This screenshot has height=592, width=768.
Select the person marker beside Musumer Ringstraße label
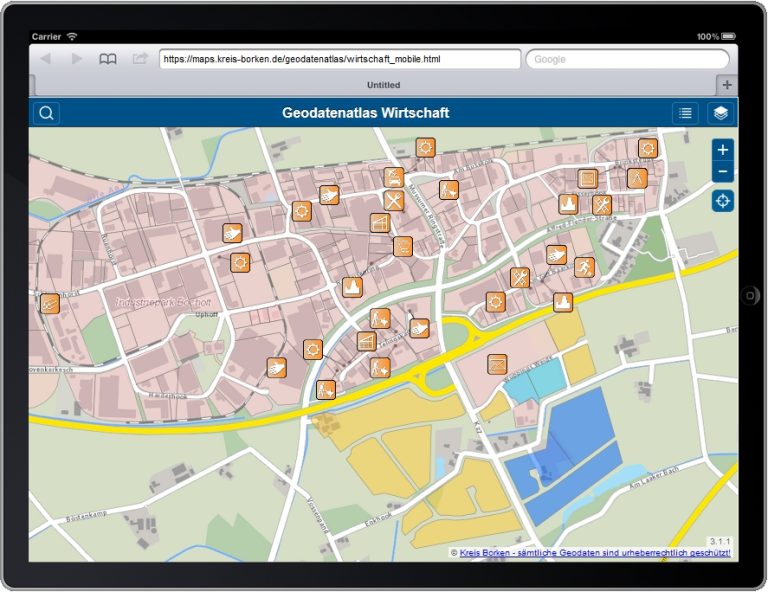click(x=449, y=189)
